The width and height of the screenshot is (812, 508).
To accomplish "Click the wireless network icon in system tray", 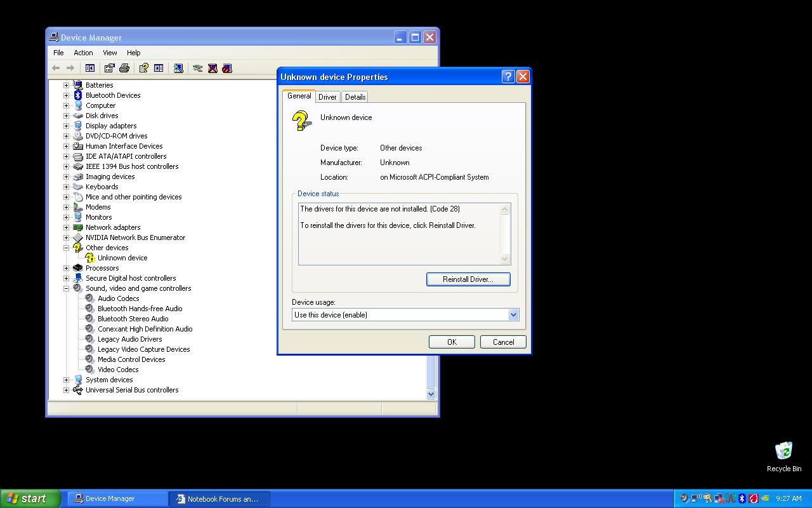I will tap(696, 498).
